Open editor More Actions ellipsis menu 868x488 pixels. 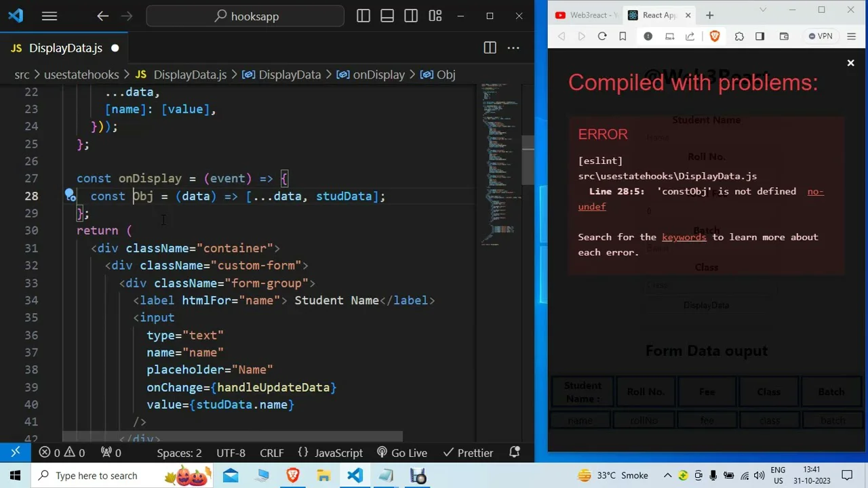click(x=513, y=47)
